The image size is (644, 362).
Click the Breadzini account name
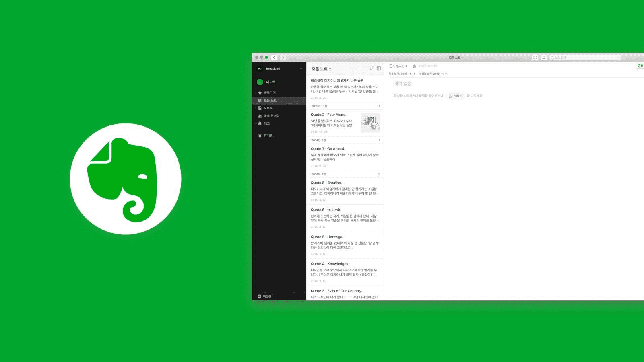(x=273, y=69)
